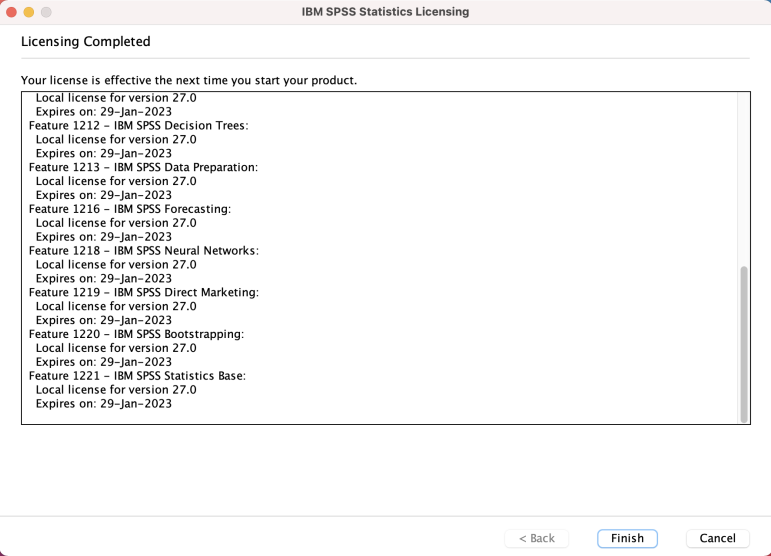This screenshot has width=771, height=556.
Task: Select 'Feature 1218 – IBM SPSS Neural Networks' line
Action: point(144,251)
